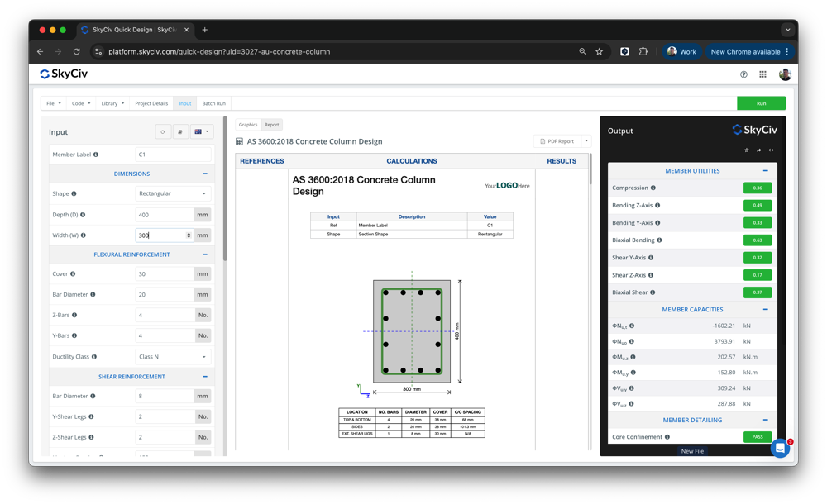Screen dimensions: 827x504
Task: Switch to the Report tab
Action: (271, 125)
